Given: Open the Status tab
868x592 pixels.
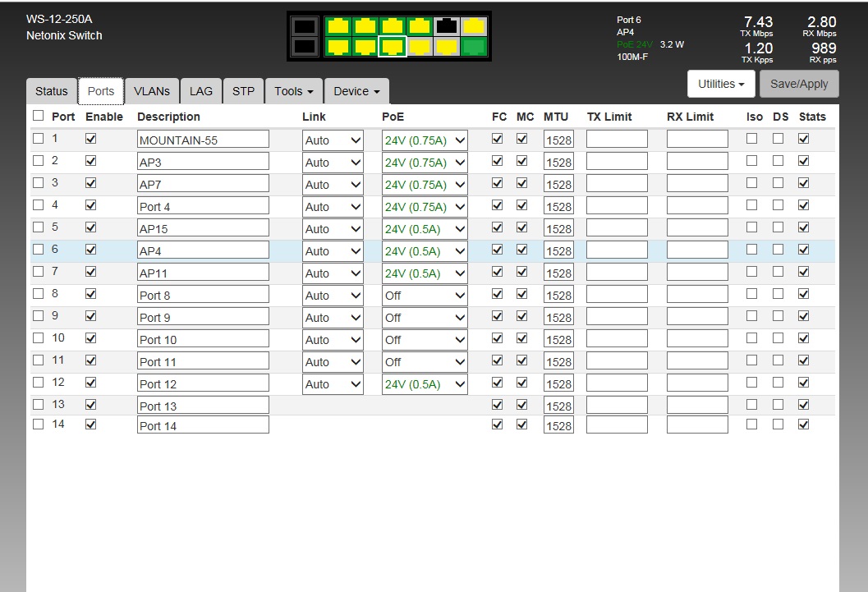Looking at the screenshot, I should 51,91.
